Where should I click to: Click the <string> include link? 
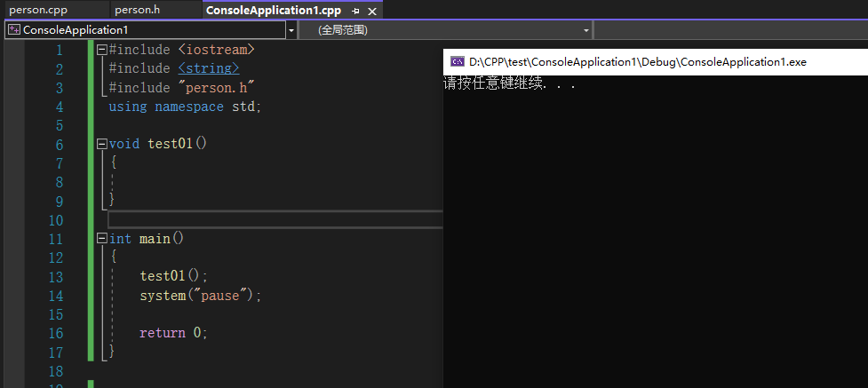(209, 68)
